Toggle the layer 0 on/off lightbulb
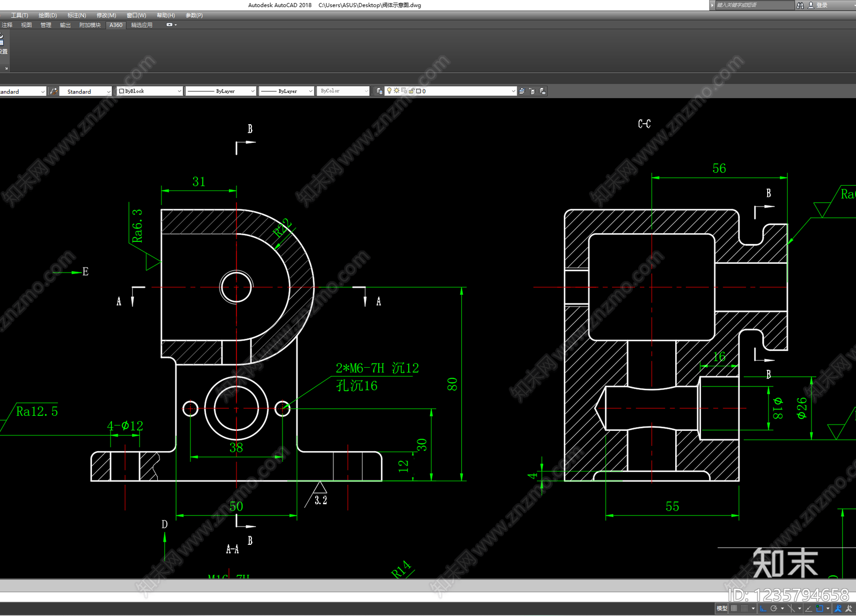 click(389, 91)
